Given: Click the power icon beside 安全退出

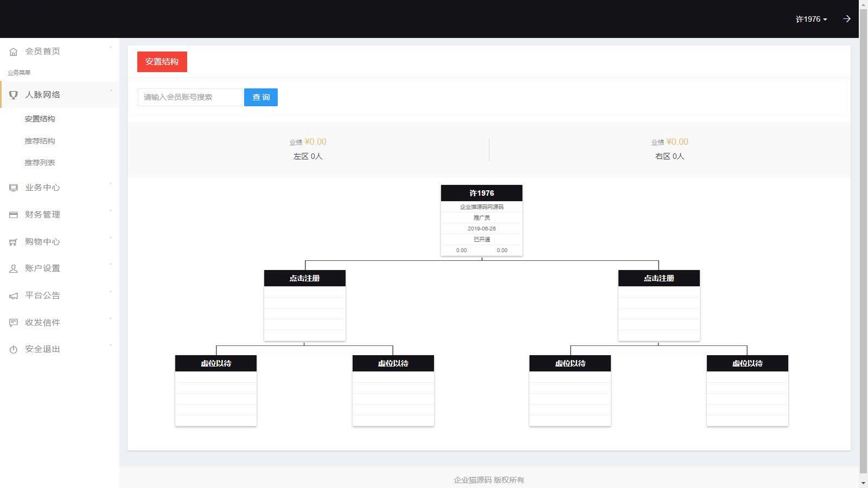Looking at the screenshot, I should click(x=14, y=349).
